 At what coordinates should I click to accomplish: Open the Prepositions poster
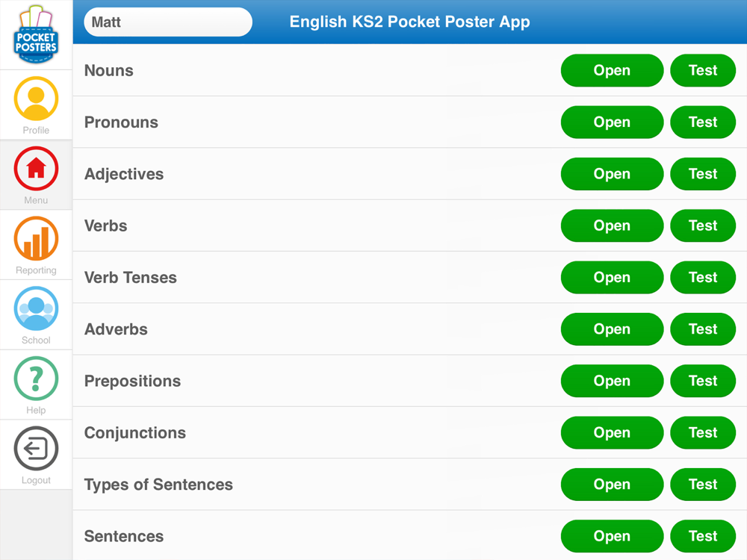[x=613, y=381]
